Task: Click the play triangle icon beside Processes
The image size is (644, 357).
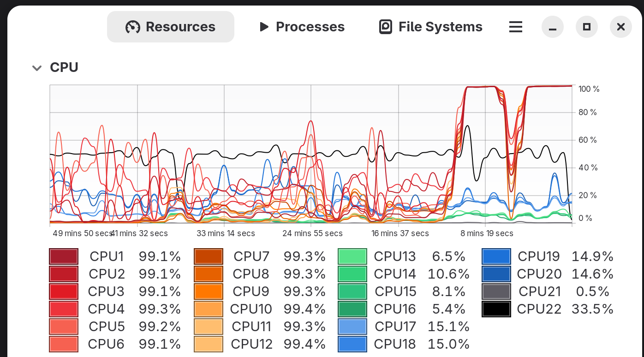Action: [x=264, y=27]
